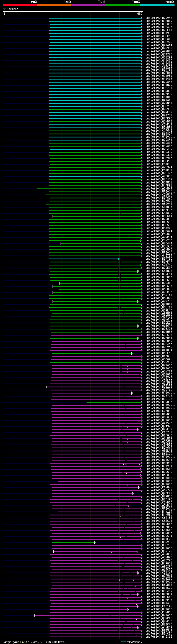Click label UniRef100_C5WU07
The image size is (177, 644).
point(159,195)
